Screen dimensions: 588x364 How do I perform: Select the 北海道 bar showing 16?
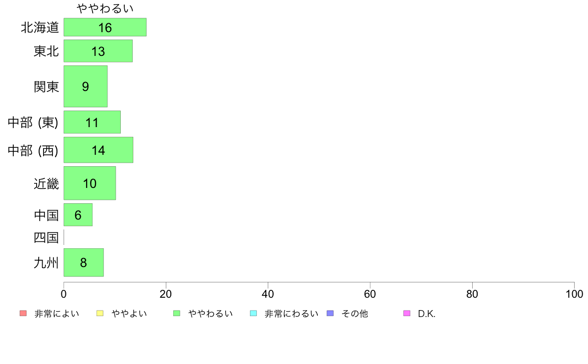(x=105, y=27)
